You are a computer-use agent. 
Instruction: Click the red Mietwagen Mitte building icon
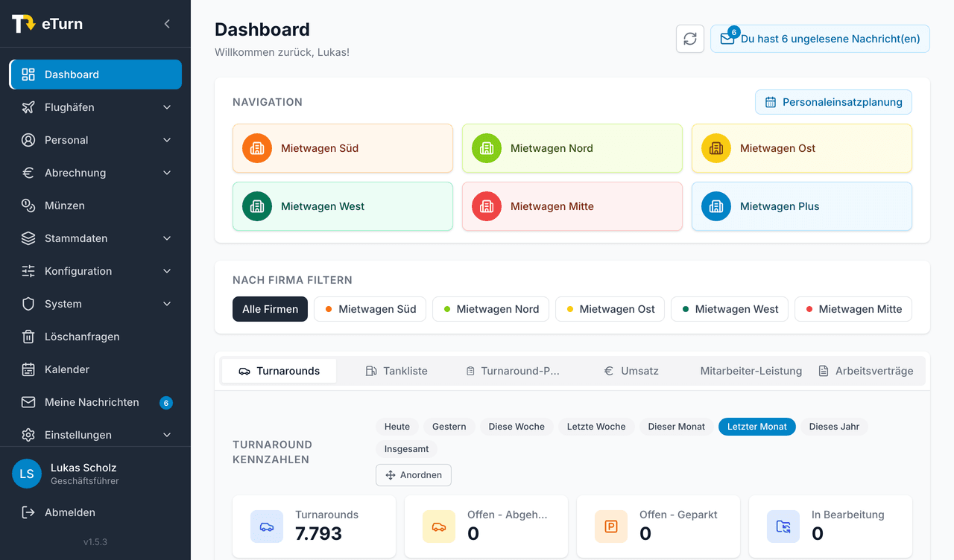[x=487, y=206]
